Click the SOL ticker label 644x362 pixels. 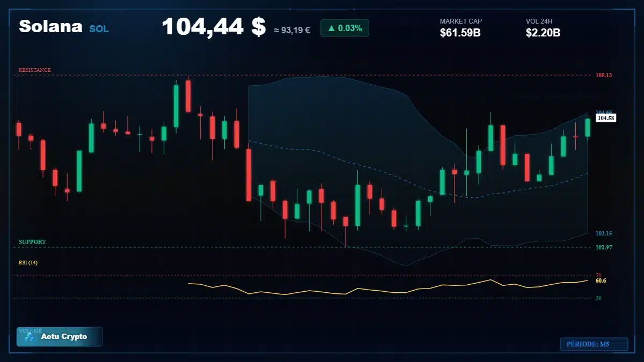pos(99,29)
